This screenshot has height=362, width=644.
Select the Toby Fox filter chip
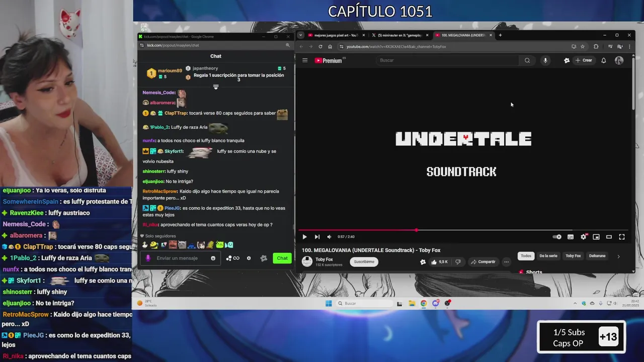click(573, 256)
